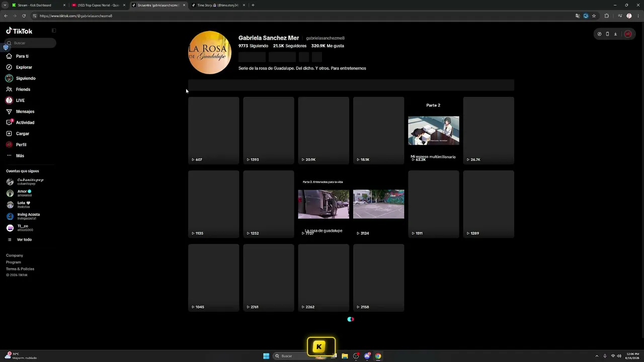The width and height of the screenshot is (644, 362).
Task: Go to Perfil page
Action: [16, 145]
